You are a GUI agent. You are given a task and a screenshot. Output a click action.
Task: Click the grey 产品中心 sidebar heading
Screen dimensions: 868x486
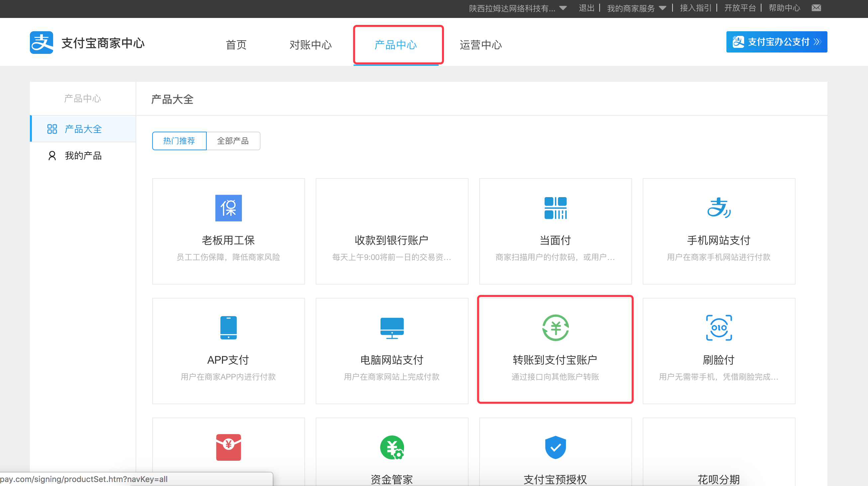(83, 98)
